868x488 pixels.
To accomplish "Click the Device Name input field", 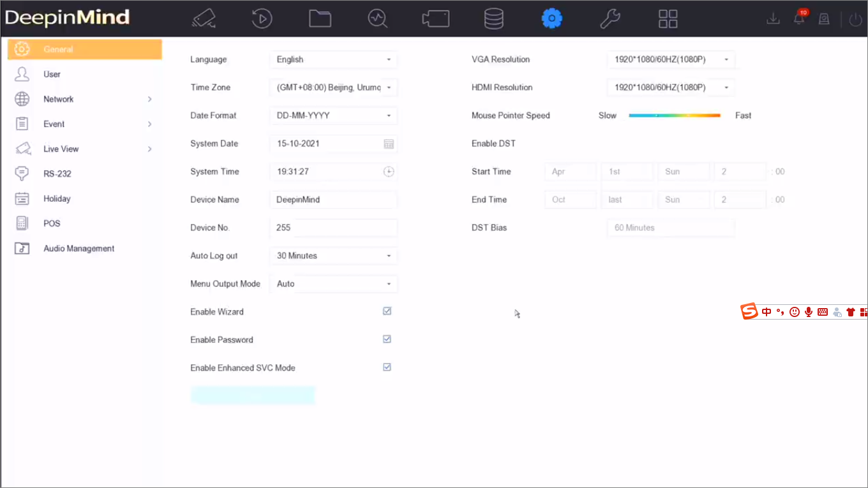I will point(333,200).
